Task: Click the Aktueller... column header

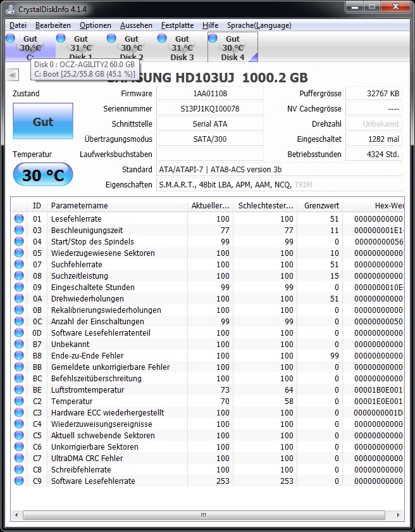Action: click(211, 205)
